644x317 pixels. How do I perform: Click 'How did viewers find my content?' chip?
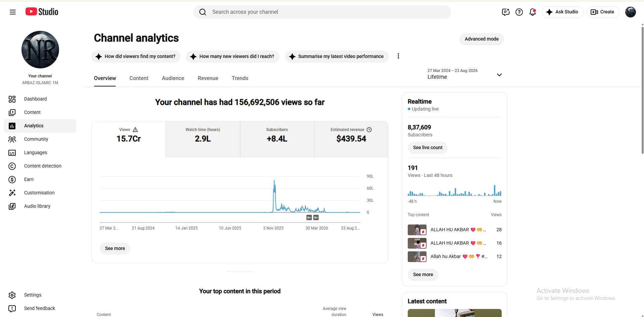pos(136,57)
